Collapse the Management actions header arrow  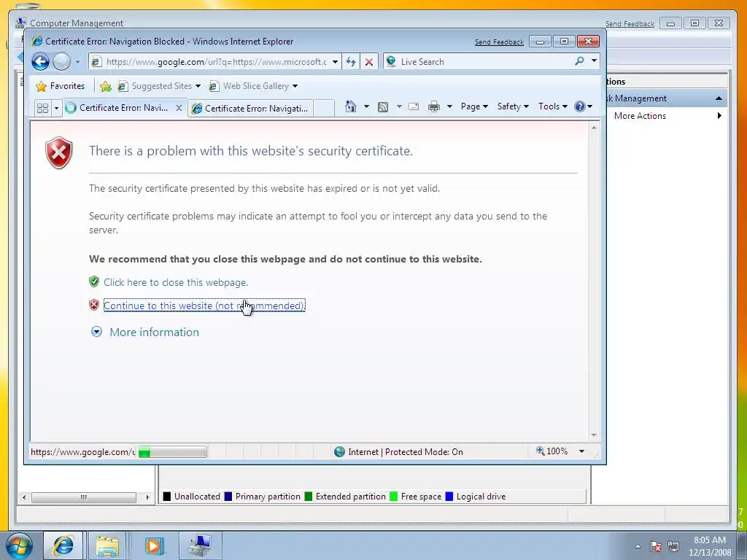pyautogui.click(x=719, y=98)
